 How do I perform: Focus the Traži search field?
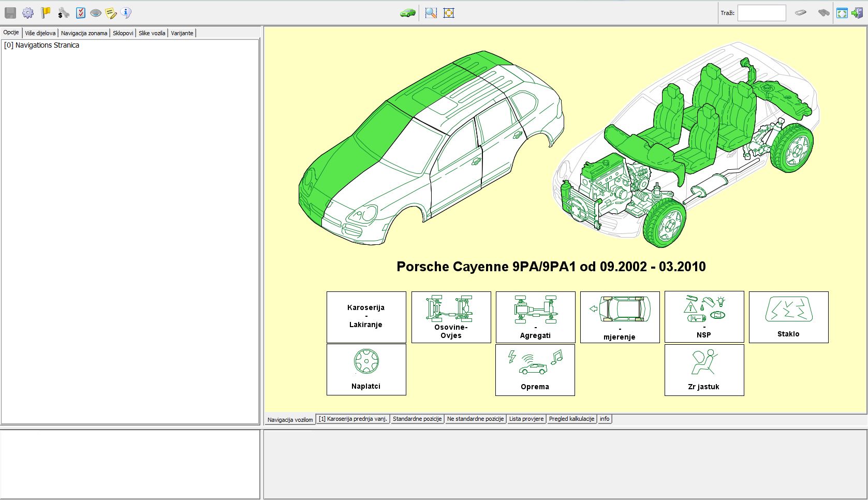[761, 13]
